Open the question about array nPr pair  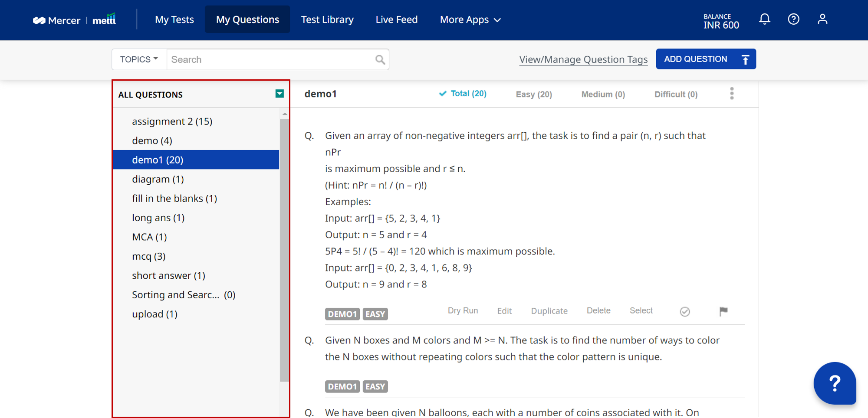pyautogui.click(x=515, y=210)
